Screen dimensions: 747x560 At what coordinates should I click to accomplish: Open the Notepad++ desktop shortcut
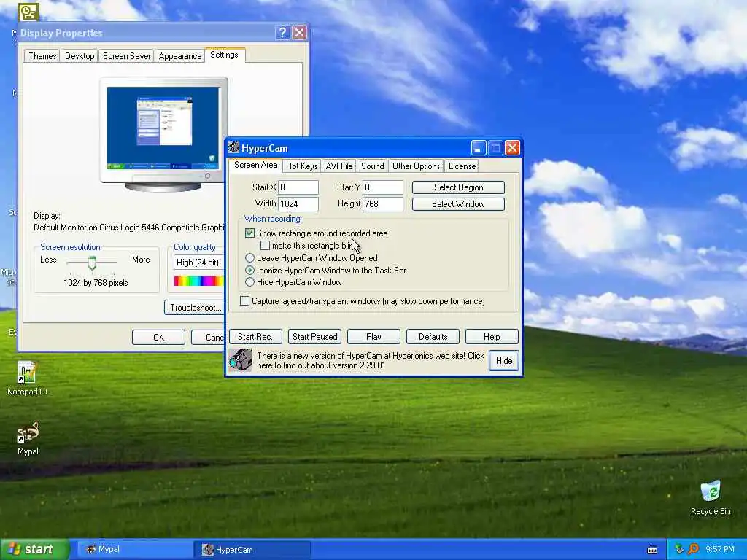click(x=27, y=378)
